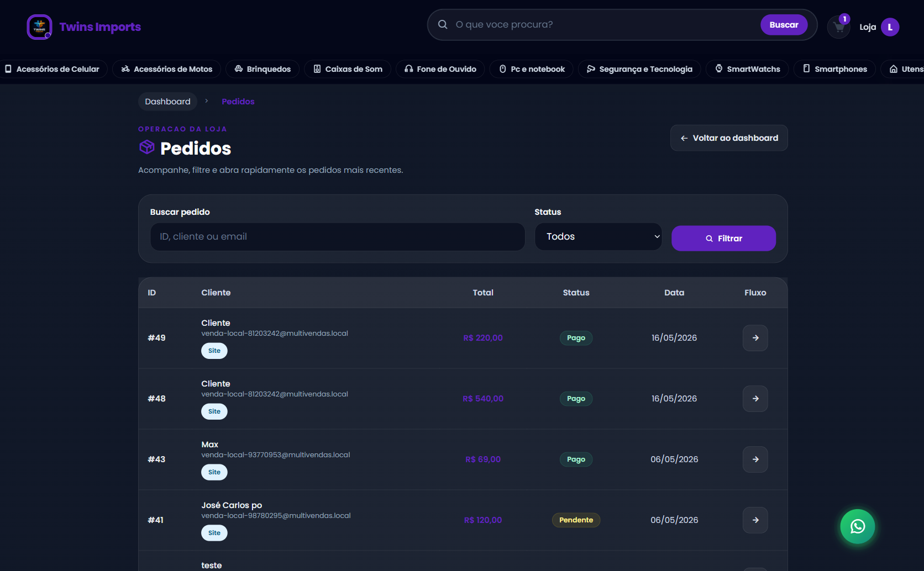Click the Pago badge of order #43
This screenshot has width=924, height=571.
(x=576, y=459)
